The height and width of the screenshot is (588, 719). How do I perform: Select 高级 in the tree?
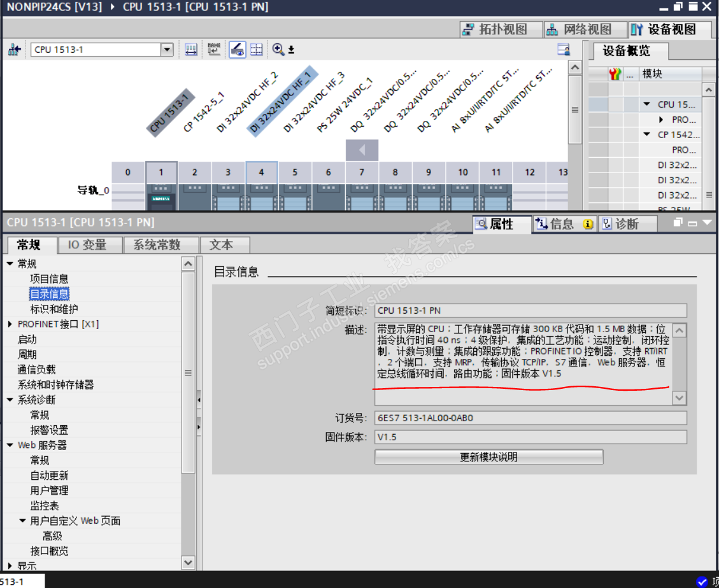point(52,536)
